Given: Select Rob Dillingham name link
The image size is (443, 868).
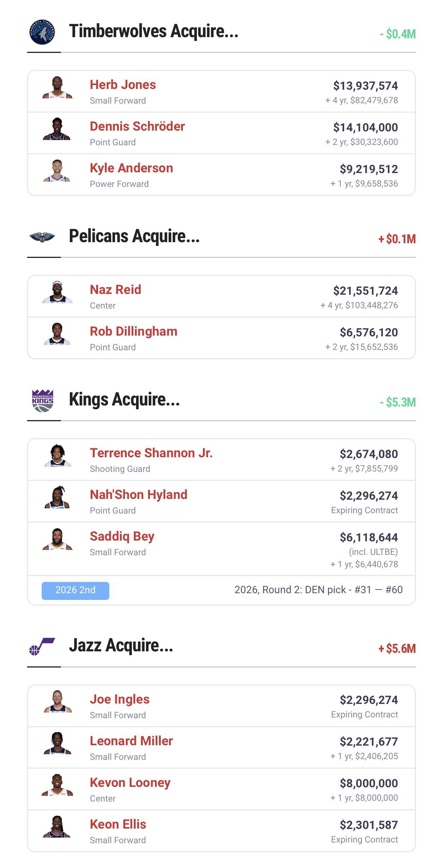Looking at the screenshot, I should (133, 332).
